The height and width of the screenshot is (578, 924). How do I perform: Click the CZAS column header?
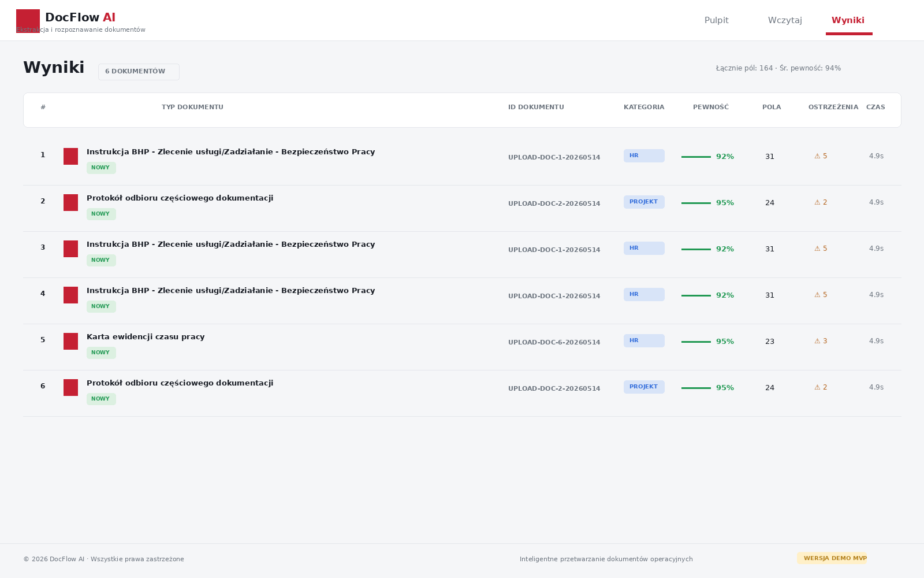click(875, 107)
